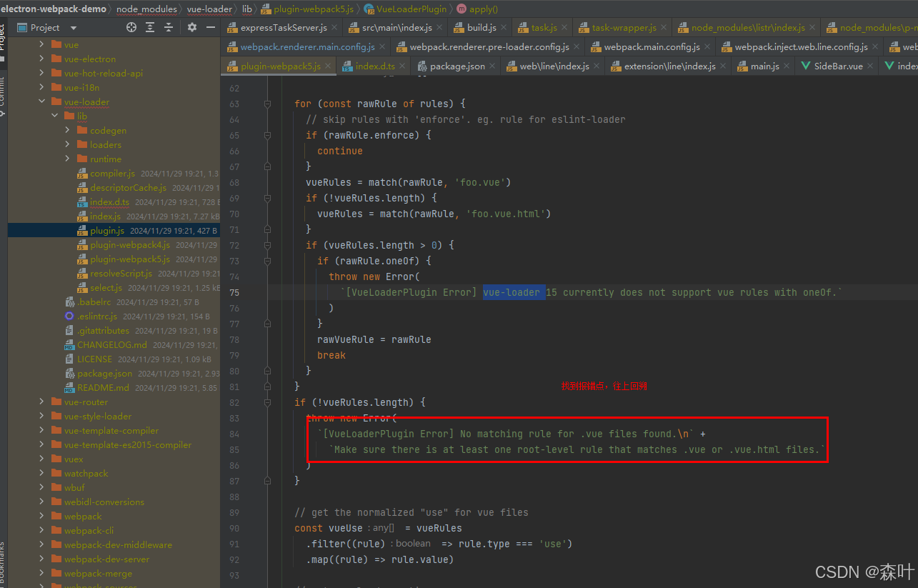Select plugin.js in the vue-loader lib folder
Screen dimensions: 918x588
108,230
